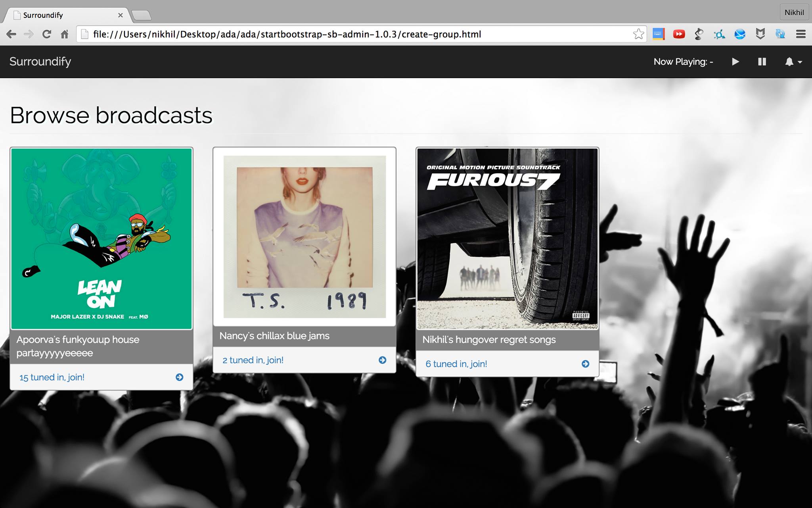This screenshot has width=812, height=508.
Task: Join the broadcast with 6 tuned in
Action: point(456,364)
